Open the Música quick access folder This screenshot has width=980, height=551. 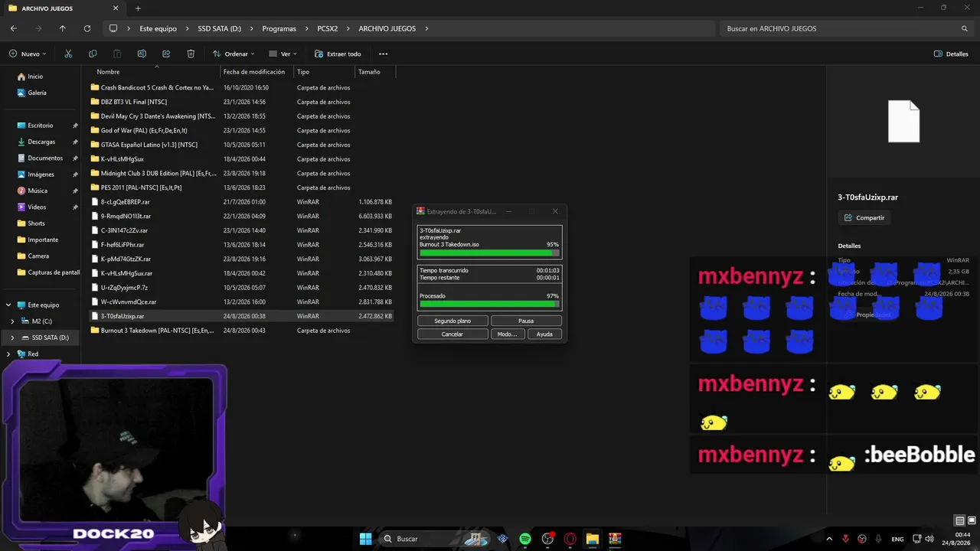(38, 191)
